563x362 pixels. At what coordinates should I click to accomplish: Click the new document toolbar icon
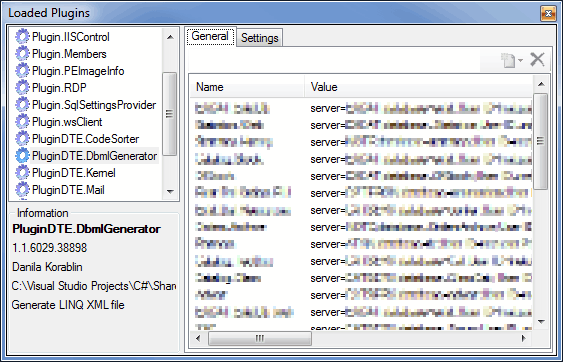508,60
